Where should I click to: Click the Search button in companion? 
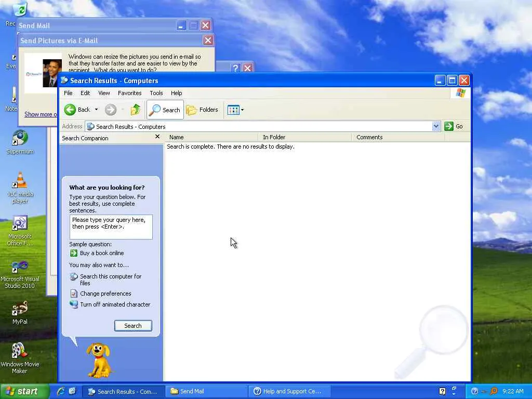pos(133,326)
